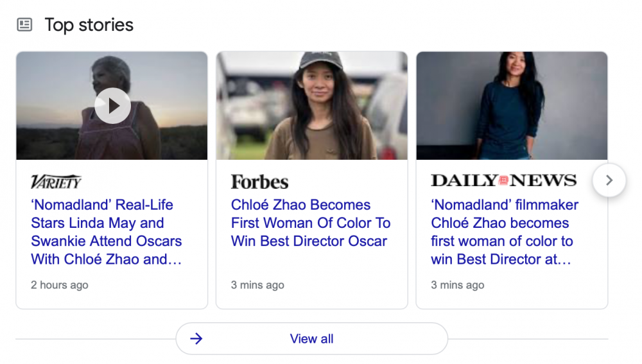Click '3 mins ago' on Forbes card
Screen dimensions: 642x364
pyautogui.click(x=257, y=285)
